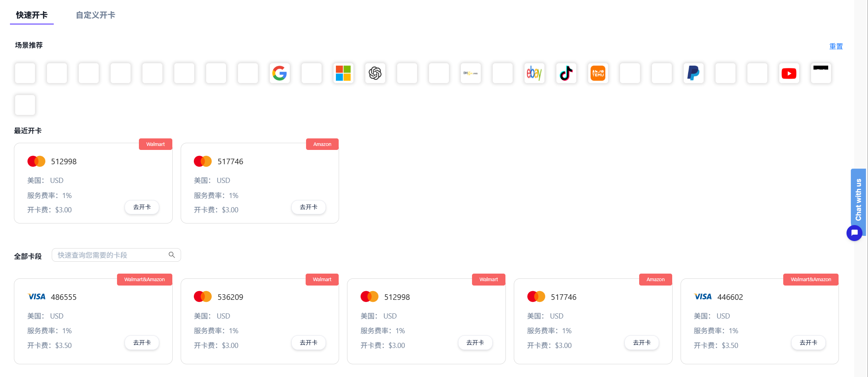The width and height of the screenshot is (868, 377).
Task: Choose the ChatGPT scene icon
Action: click(375, 73)
